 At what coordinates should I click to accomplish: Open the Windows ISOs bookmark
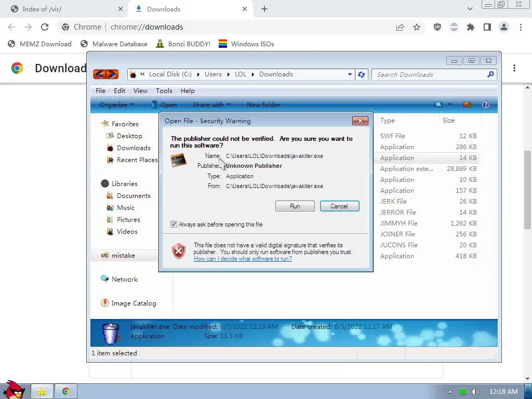(x=246, y=44)
